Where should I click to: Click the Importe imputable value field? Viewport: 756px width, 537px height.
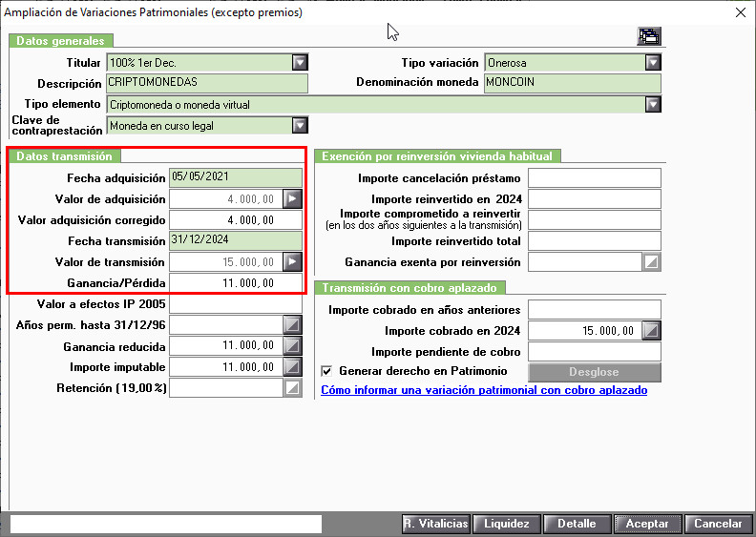point(226,367)
